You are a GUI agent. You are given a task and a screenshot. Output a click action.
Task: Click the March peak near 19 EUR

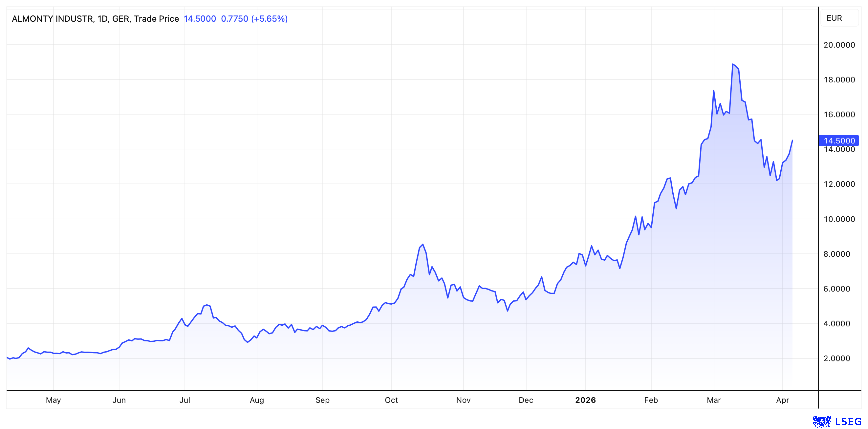(x=733, y=64)
